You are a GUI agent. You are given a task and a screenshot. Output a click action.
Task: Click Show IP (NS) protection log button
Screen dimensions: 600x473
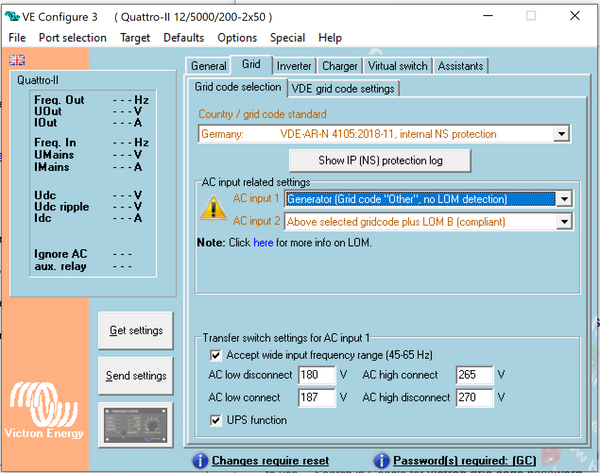[x=380, y=160]
